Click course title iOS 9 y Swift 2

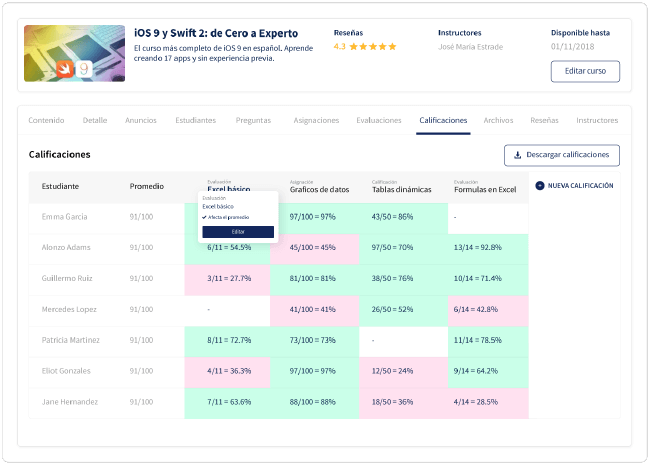tap(216, 33)
